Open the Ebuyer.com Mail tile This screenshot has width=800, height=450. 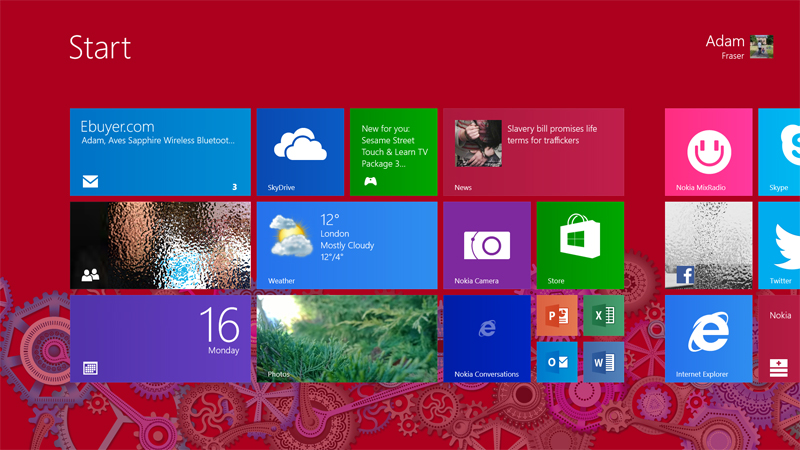coord(160,152)
